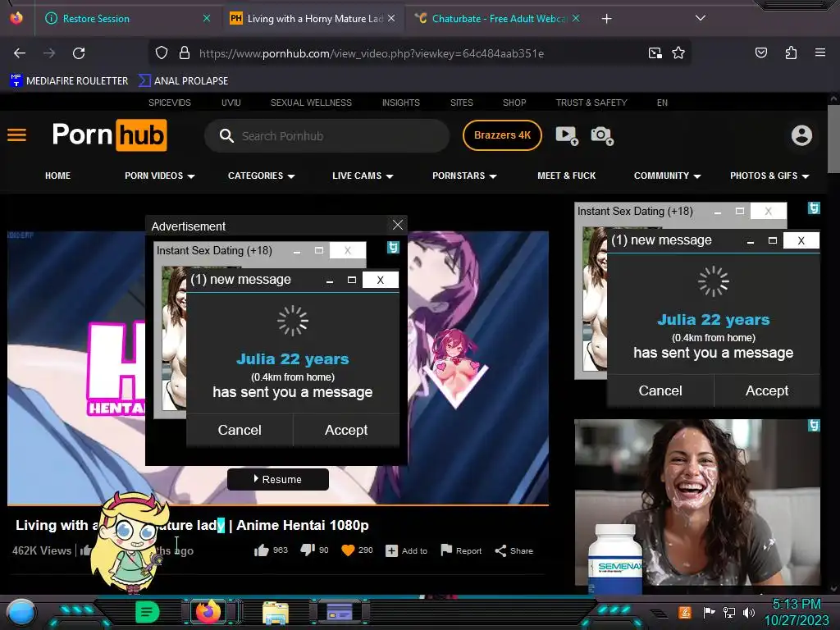Image resolution: width=840 pixels, height=630 pixels.
Task: Open Firefox application hamburger menu
Action: tap(819, 52)
